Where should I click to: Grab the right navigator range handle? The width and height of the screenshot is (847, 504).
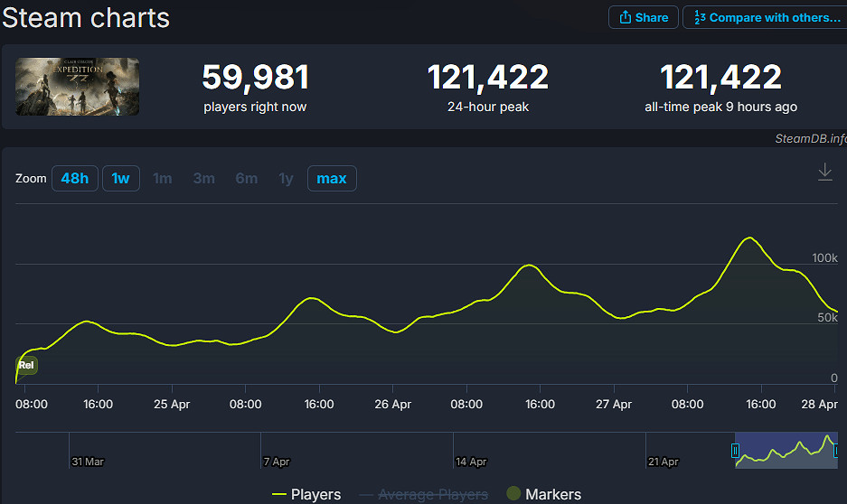tap(836, 450)
